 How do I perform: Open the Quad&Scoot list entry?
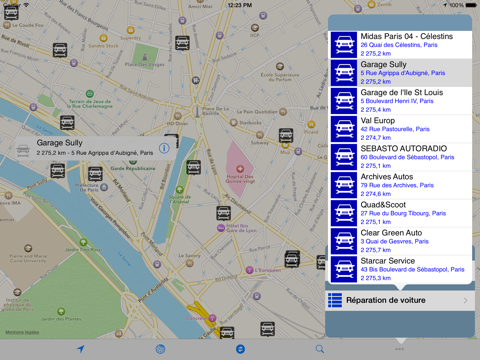click(x=401, y=213)
